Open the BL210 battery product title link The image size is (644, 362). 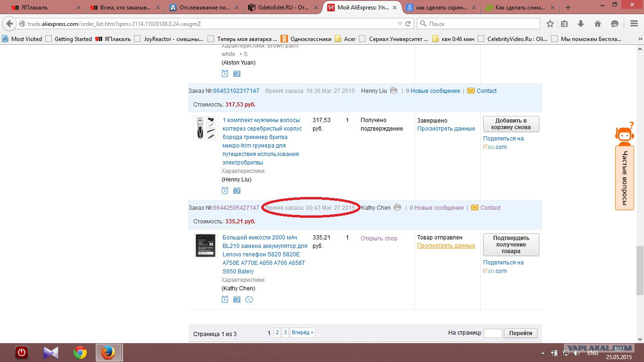265,255
